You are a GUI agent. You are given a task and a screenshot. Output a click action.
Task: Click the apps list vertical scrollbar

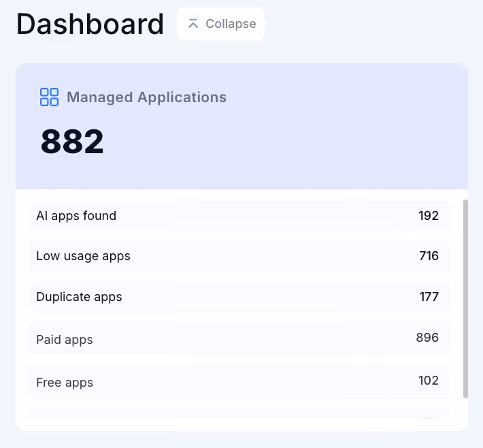pyautogui.click(x=465, y=299)
